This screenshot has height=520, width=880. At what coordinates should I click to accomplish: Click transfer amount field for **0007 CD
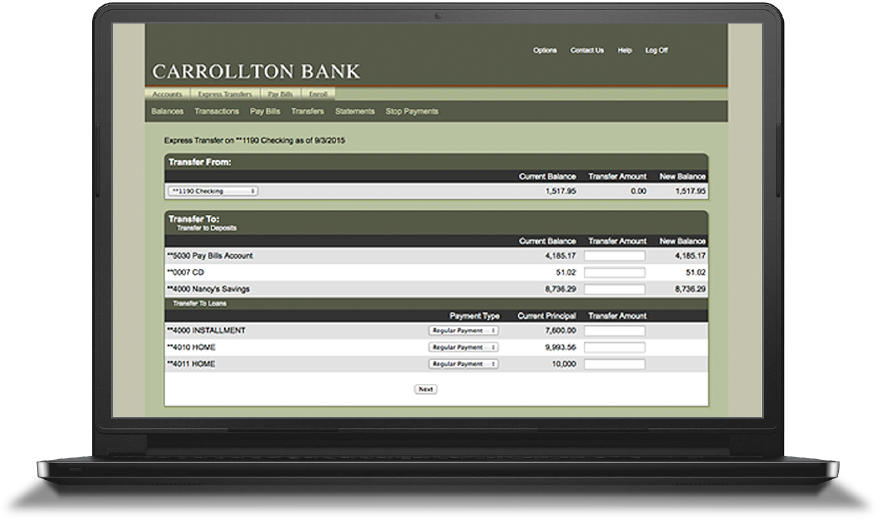(x=615, y=273)
